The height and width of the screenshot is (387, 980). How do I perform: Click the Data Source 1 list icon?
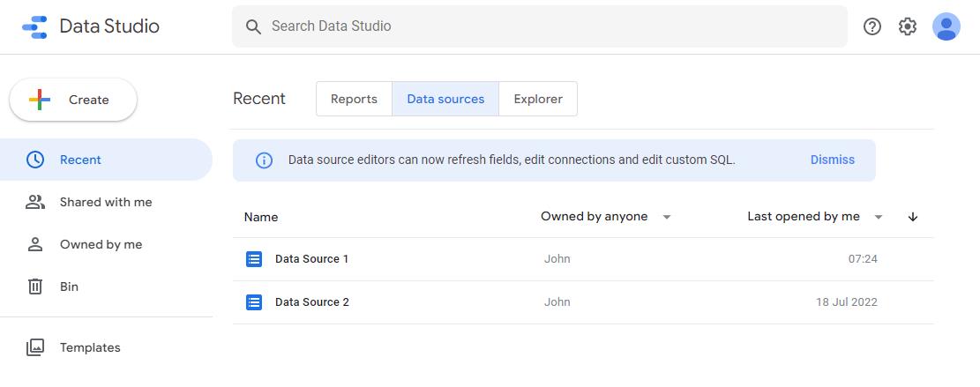[254, 259]
